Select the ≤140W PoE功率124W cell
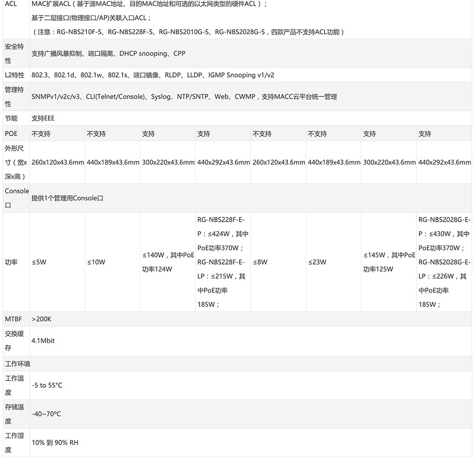476x459 pixels. point(168,262)
